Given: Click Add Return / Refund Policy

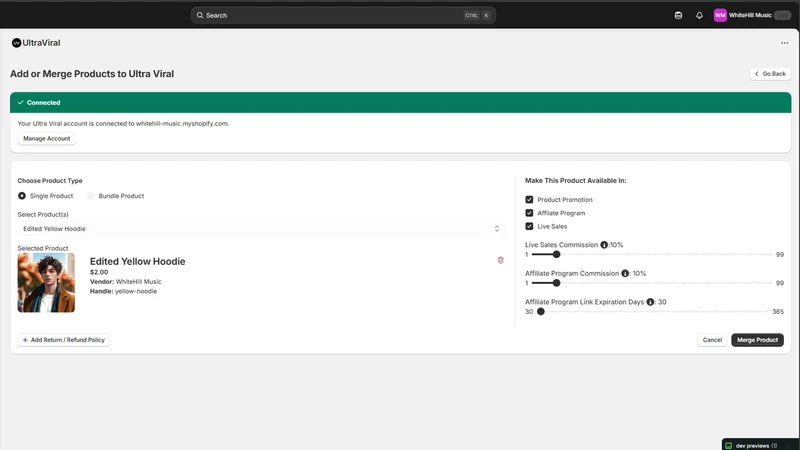Looking at the screenshot, I should 64,340.
